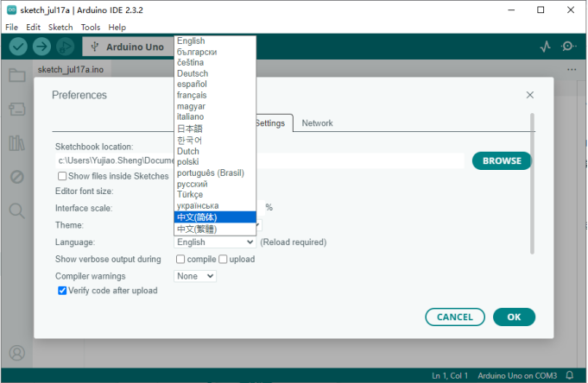Open the Compiler warnings dropdown
Viewport: 588px width, 383px height.
pyautogui.click(x=195, y=276)
